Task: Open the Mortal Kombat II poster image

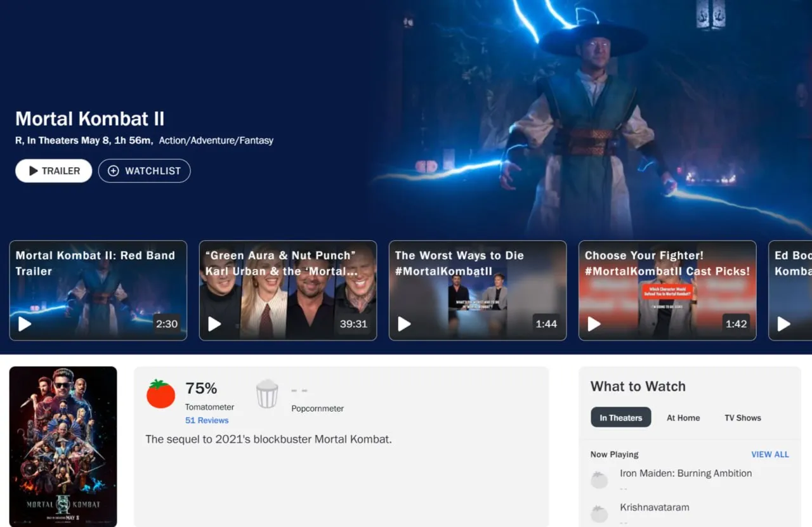Action: [x=63, y=446]
